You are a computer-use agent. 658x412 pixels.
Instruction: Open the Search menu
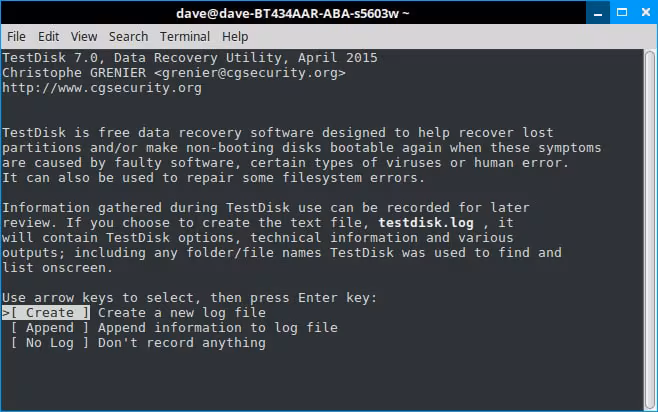128,36
